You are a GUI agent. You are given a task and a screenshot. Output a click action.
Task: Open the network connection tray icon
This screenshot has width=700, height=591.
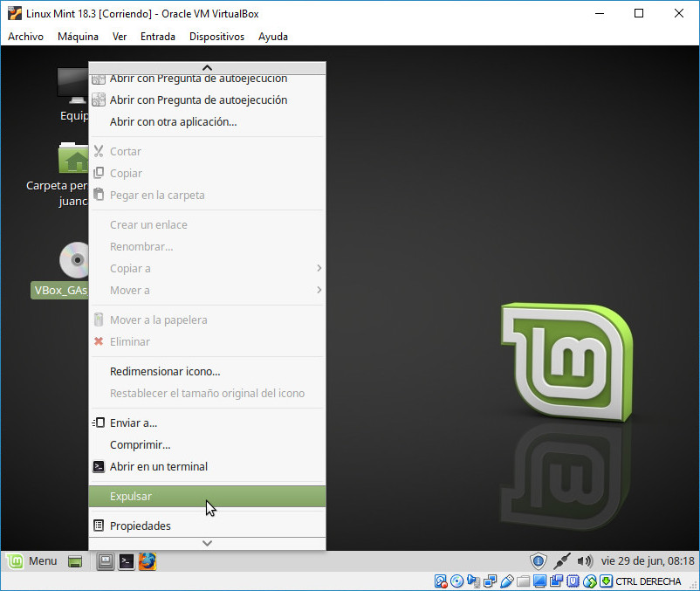(561, 561)
